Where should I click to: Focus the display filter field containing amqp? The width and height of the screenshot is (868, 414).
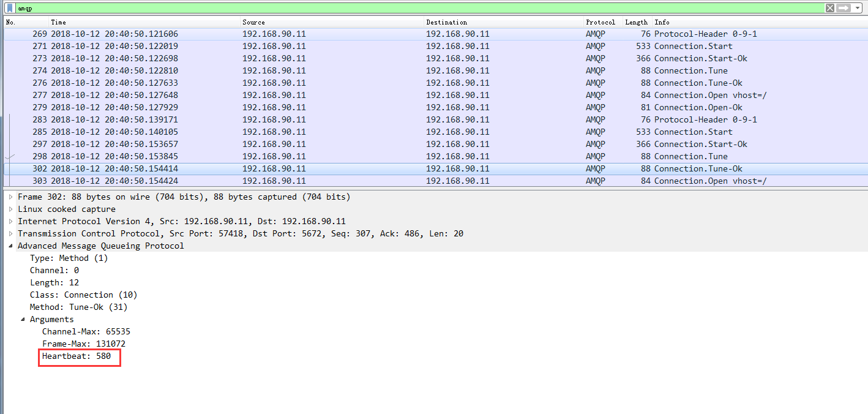point(419,8)
